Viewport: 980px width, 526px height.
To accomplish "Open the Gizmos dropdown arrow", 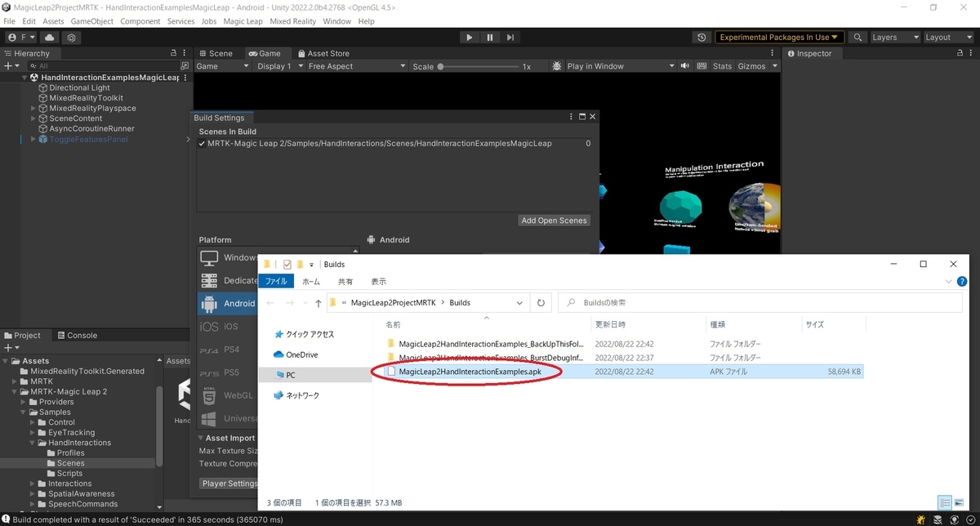I will [x=773, y=66].
